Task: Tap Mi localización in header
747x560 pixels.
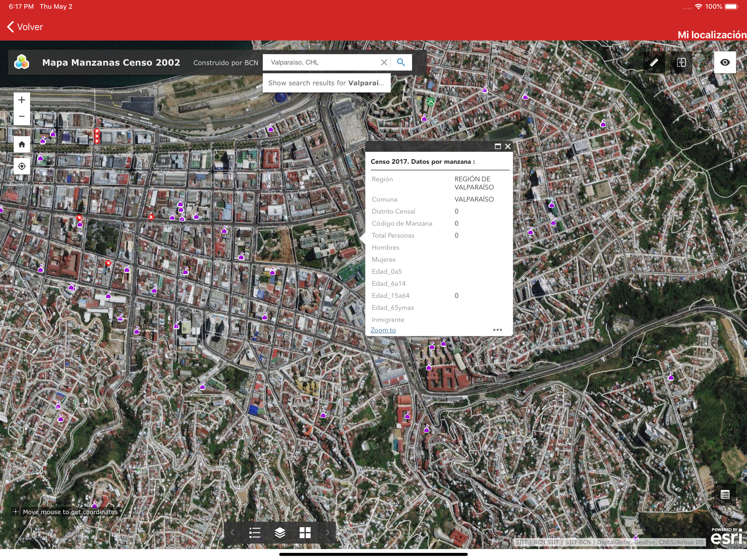Action: point(712,35)
